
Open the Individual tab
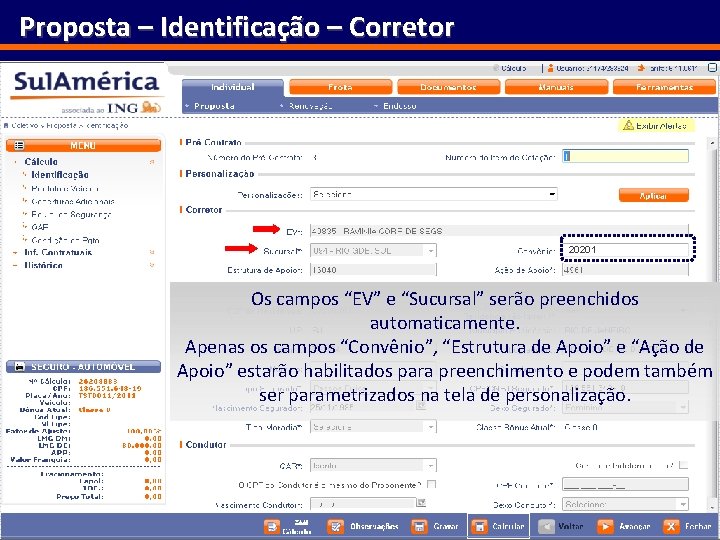point(233,87)
